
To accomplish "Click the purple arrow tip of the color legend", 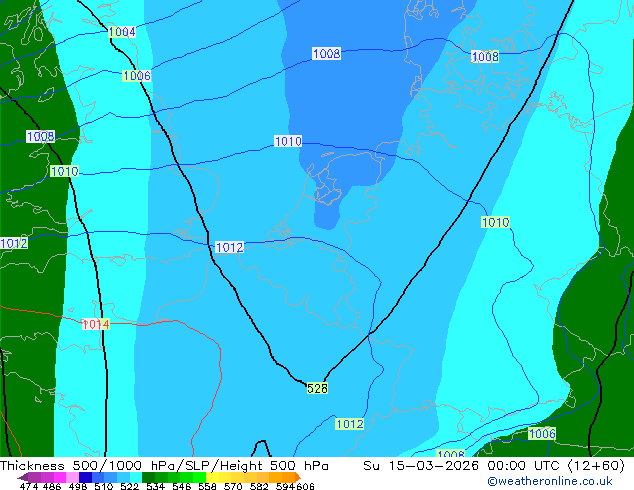I will coord(23,477).
